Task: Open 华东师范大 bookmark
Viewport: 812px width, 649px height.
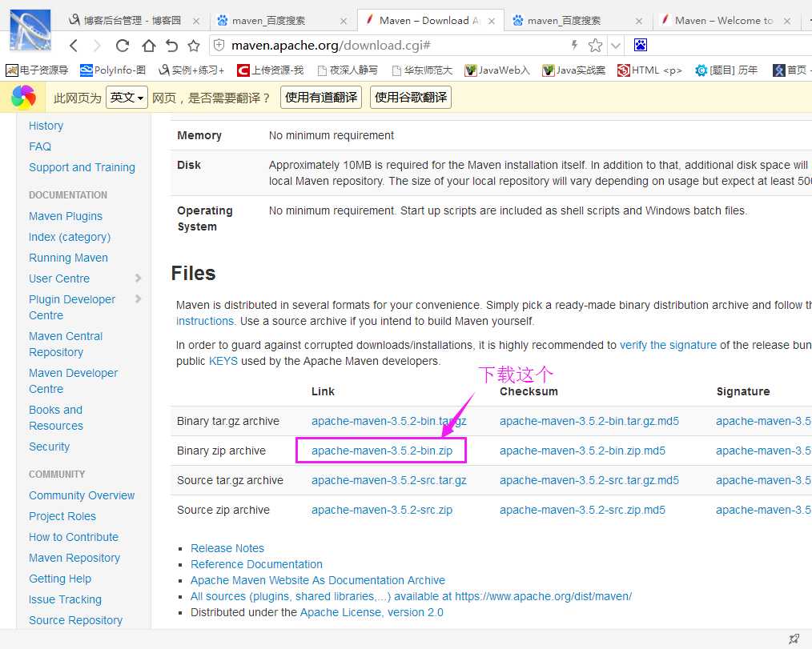Action: coord(423,70)
